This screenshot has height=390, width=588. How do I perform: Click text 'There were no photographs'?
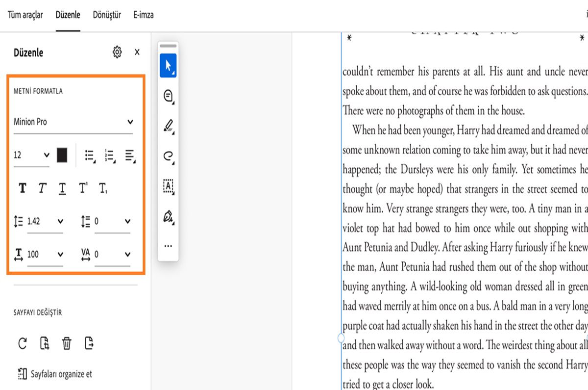click(x=393, y=111)
